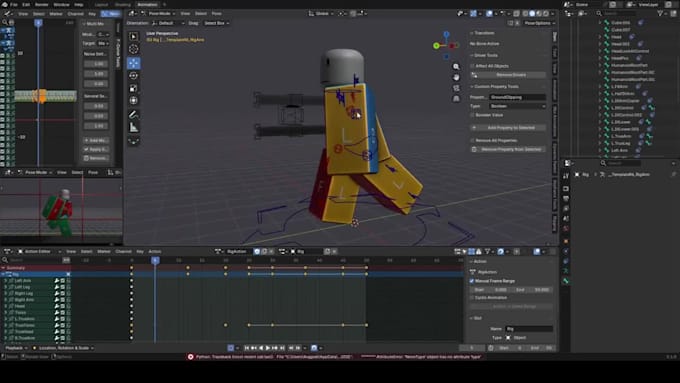Switch perspective/orthographic grid icon in viewport

click(x=456, y=98)
